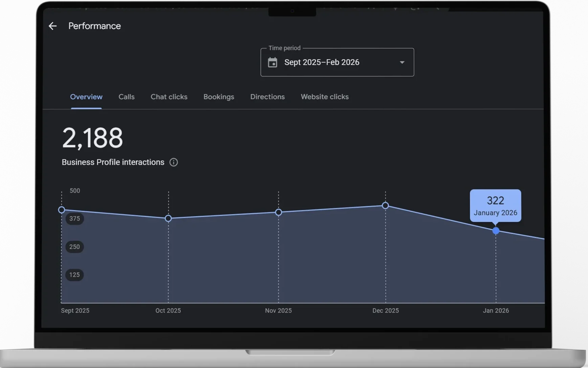Viewport: 588px width, 368px height.
Task: Select the Sept 2025 data point on chart
Action: (x=62, y=210)
